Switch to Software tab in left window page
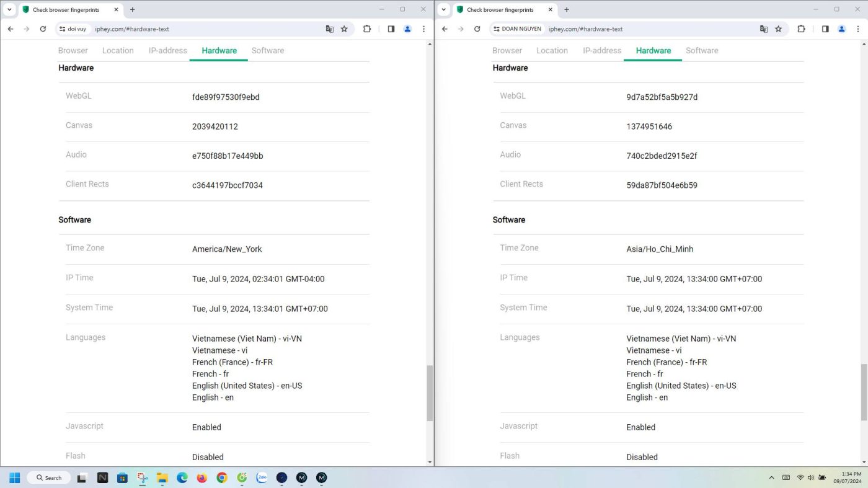Viewport: 868px width, 488px height. coord(268,50)
